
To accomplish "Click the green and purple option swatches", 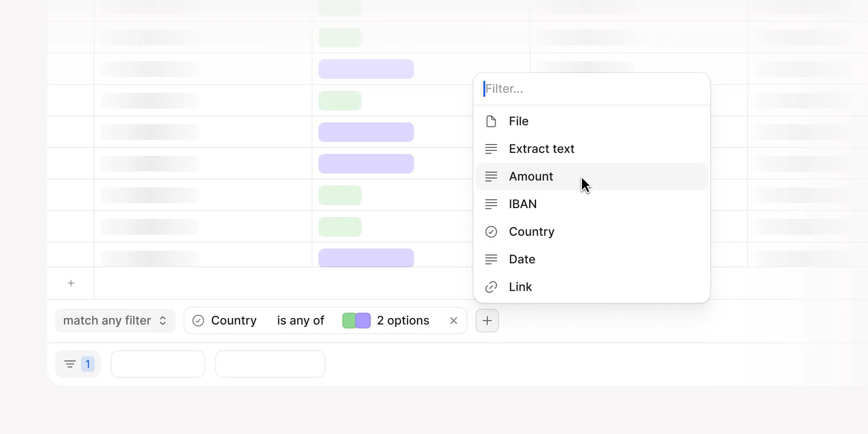I will (357, 321).
